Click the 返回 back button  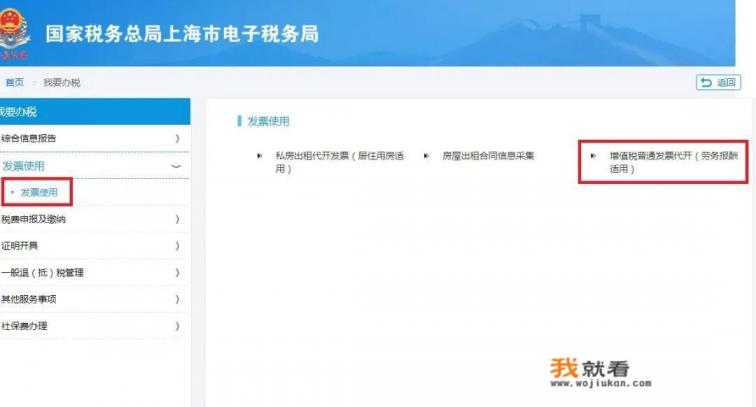click(718, 82)
